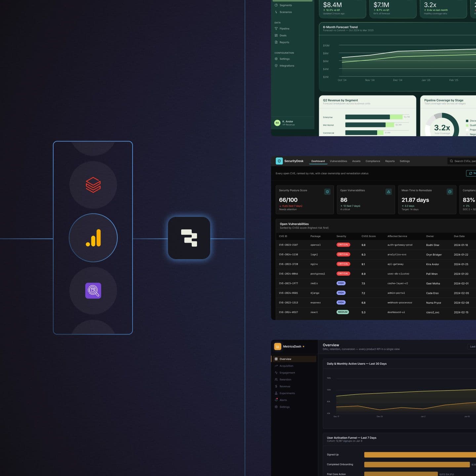Click the Owner column header
Image resolution: width=476 pixels, height=476 pixels.
tap(430, 236)
